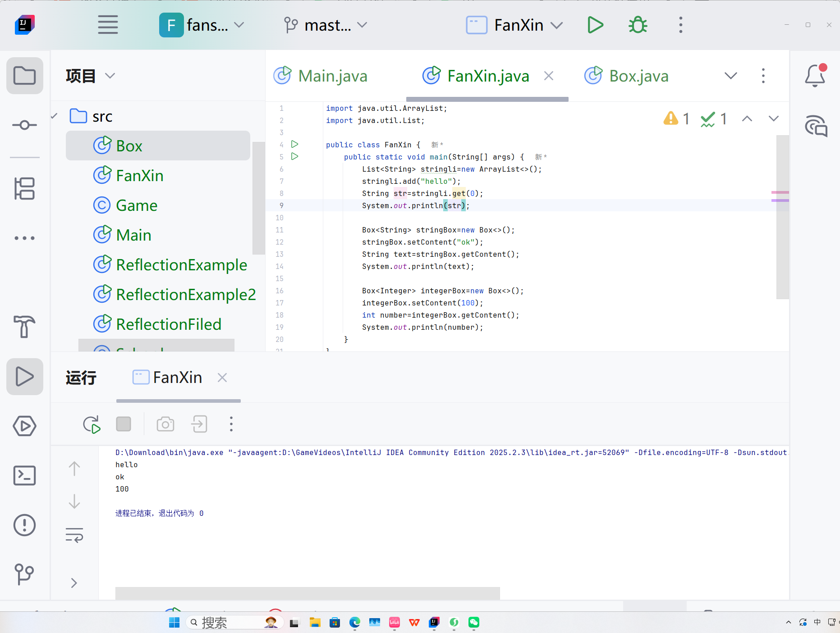840x633 pixels.
Task: Open the Build hammer tool window
Action: pos(25,326)
